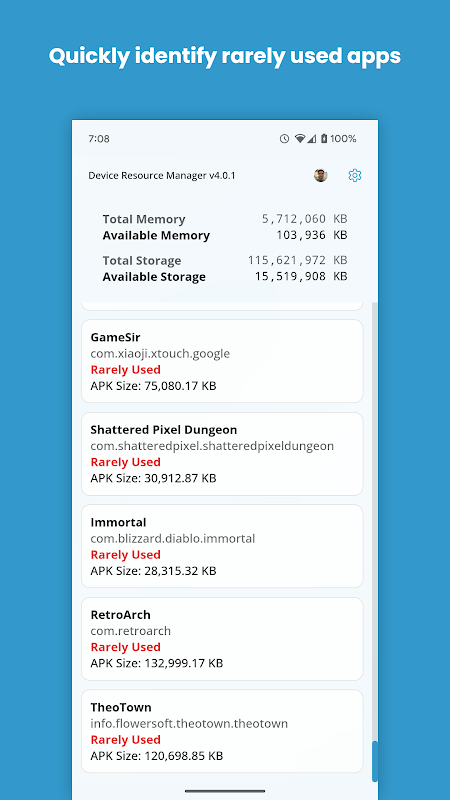
Task: Tap the Available Memory value row
Action: click(x=225, y=235)
